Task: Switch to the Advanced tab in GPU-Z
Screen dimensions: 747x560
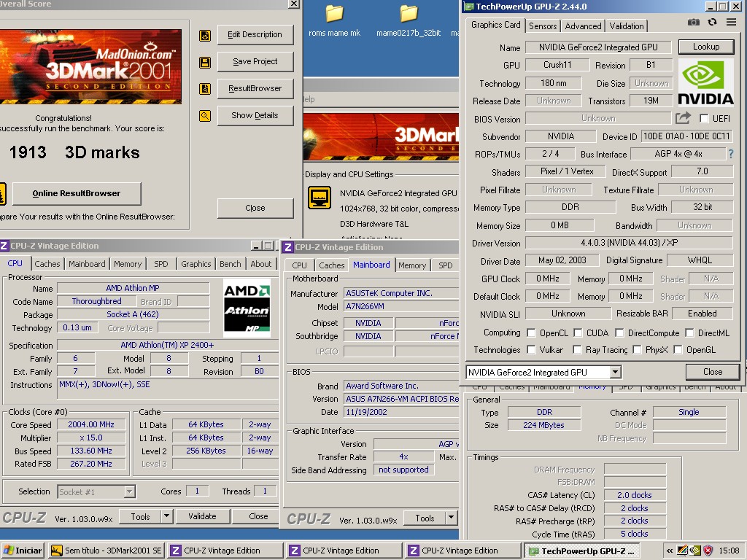Action: 583,26
